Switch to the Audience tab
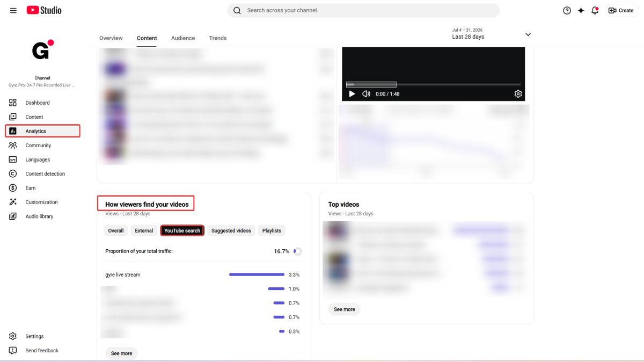Image resolution: width=644 pixels, height=362 pixels. pos(183,38)
